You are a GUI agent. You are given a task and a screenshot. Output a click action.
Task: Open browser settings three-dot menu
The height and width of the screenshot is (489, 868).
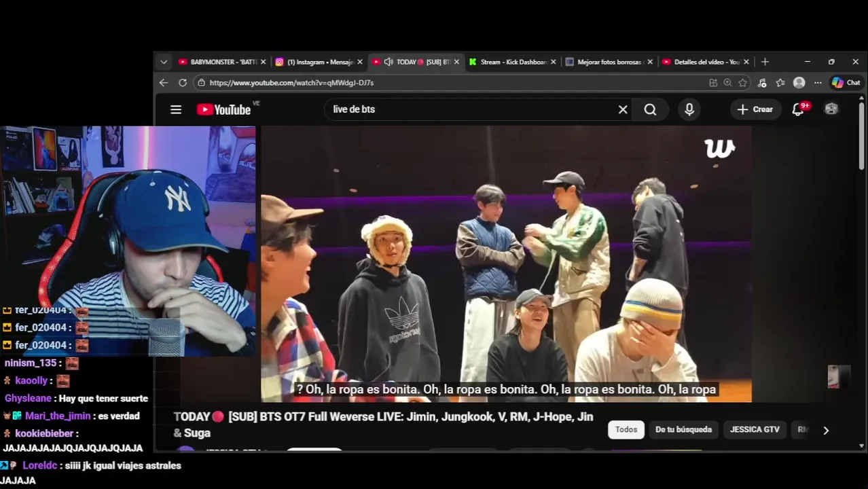click(818, 82)
